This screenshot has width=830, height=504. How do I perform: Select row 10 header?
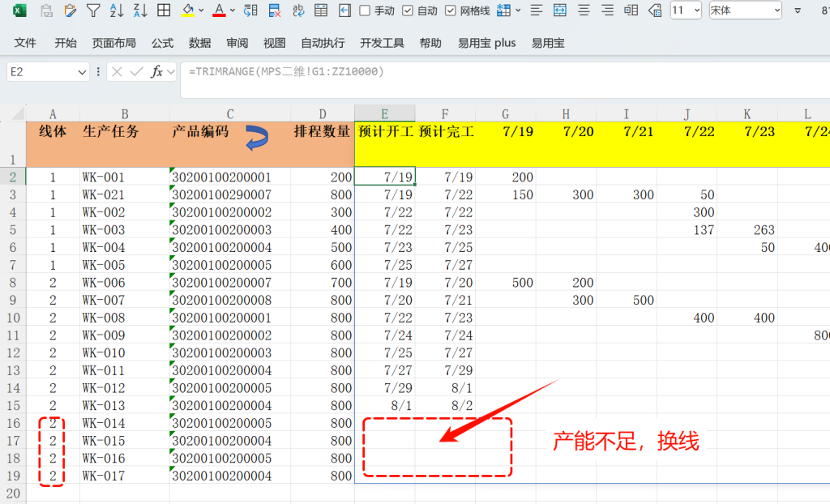tap(13, 318)
